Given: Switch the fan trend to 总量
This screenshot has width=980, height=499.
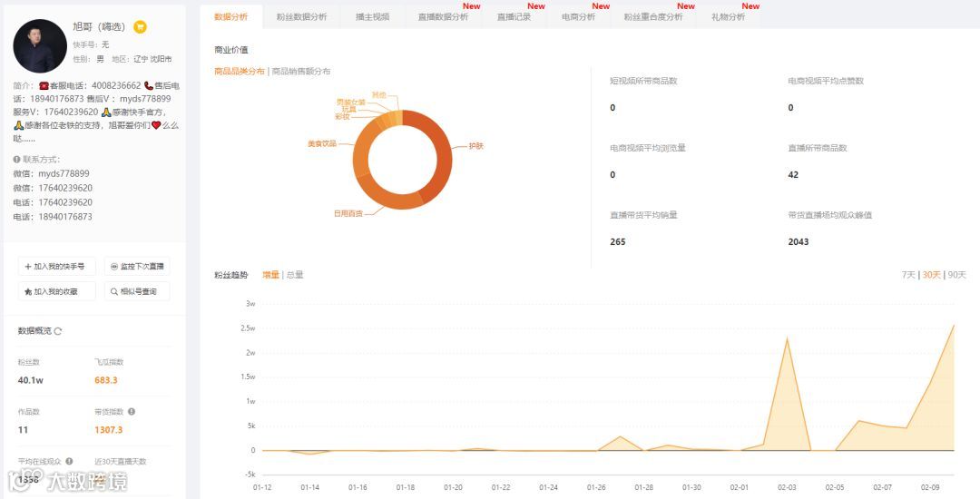Looking at the screenshot, I should (x=295, y=275).
